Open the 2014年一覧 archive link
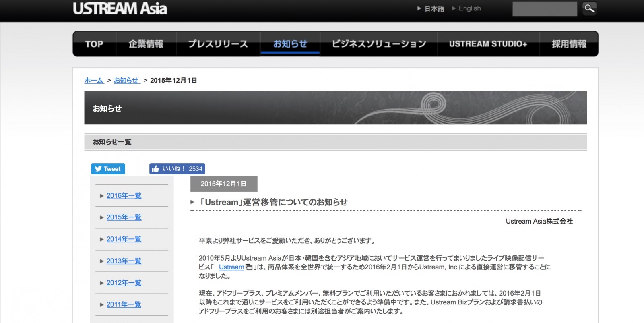 pos(124,239)
